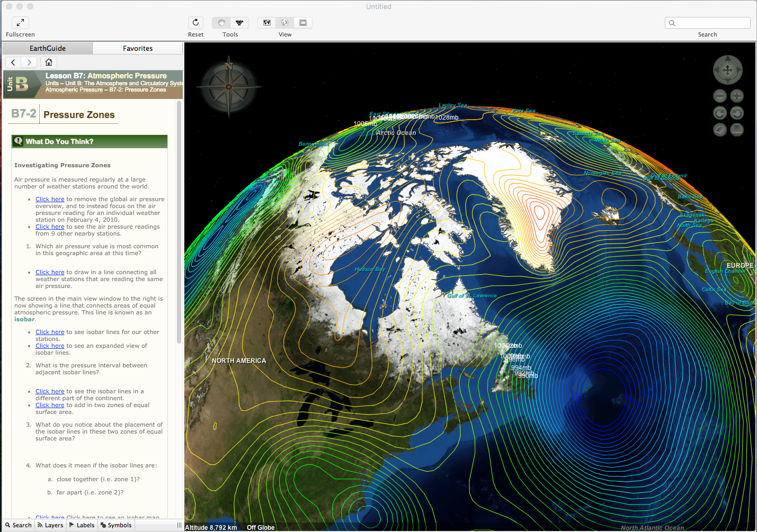The image size is (757, 532).
Task: Enter Fullscreen mode
Action: point(20,23)
